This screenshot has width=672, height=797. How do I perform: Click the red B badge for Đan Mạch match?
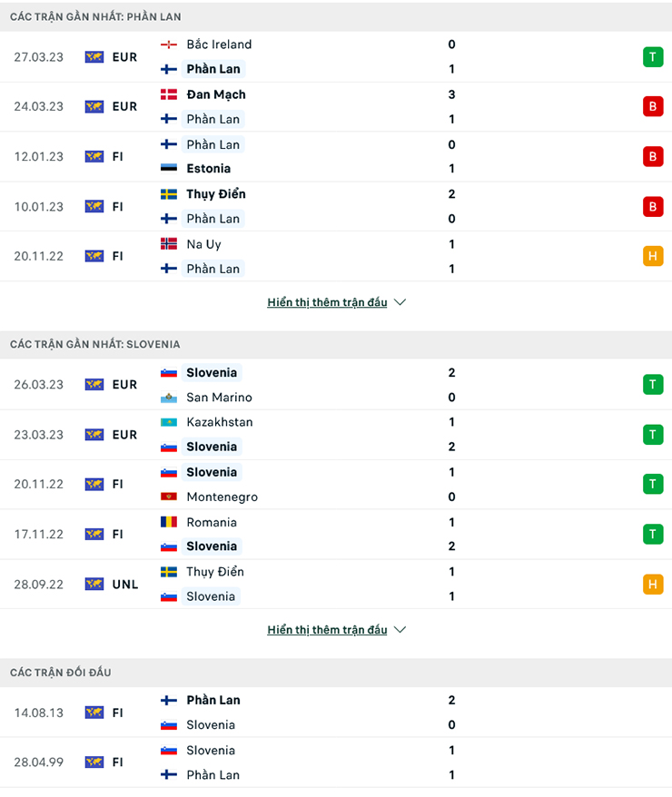653,106
